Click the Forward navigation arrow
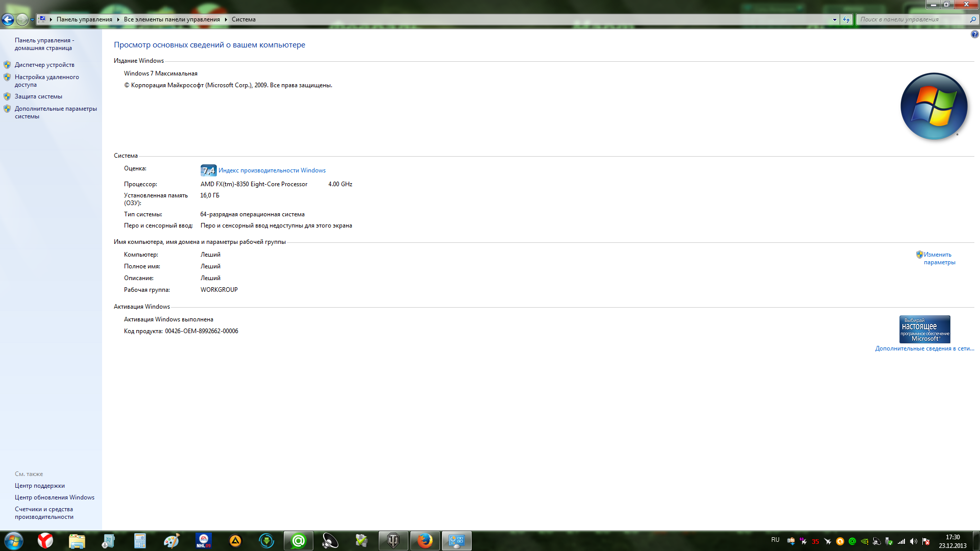The image size is (980, 551). (21, 19)
